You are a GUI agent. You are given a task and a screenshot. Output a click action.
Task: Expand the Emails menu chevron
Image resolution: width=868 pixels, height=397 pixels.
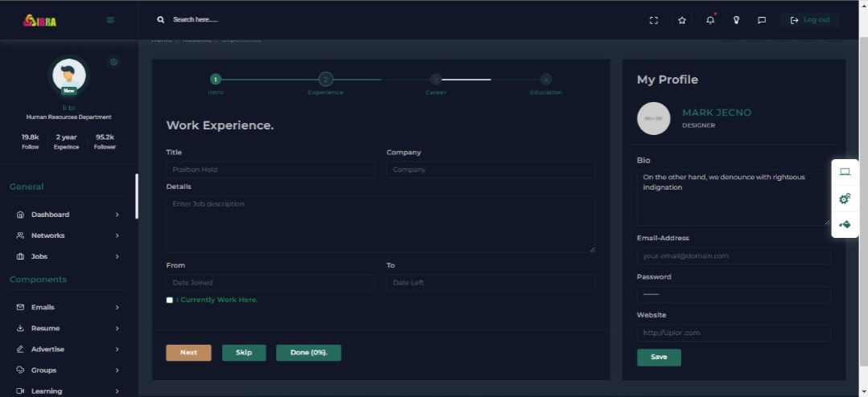point(117,308)
